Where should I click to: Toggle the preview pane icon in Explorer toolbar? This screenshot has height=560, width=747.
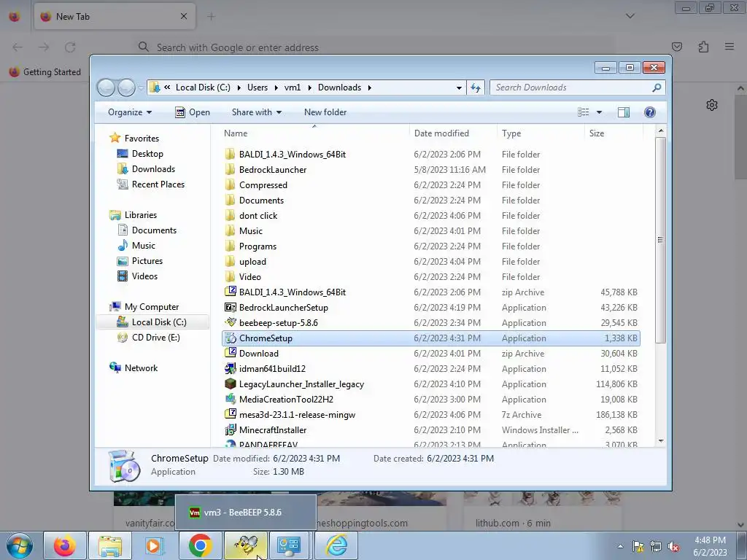click(x=624, y=112)
